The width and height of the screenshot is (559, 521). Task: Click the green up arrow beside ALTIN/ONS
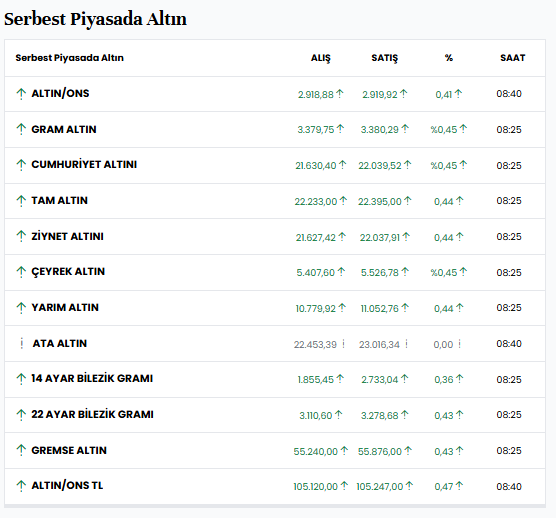(x=21, y=94)
